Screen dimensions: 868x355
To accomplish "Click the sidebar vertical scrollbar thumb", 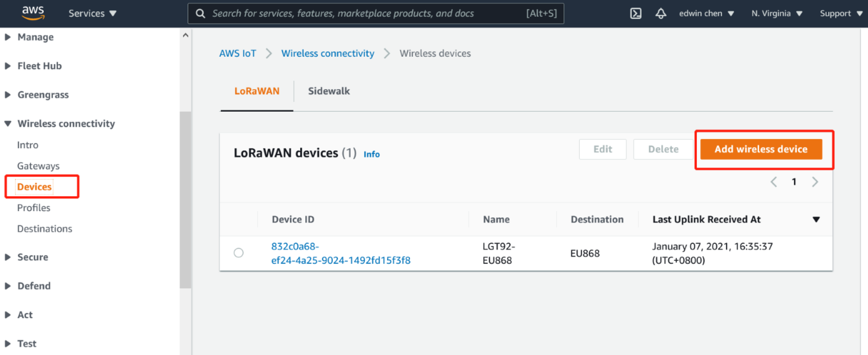I will pos(186,200).
